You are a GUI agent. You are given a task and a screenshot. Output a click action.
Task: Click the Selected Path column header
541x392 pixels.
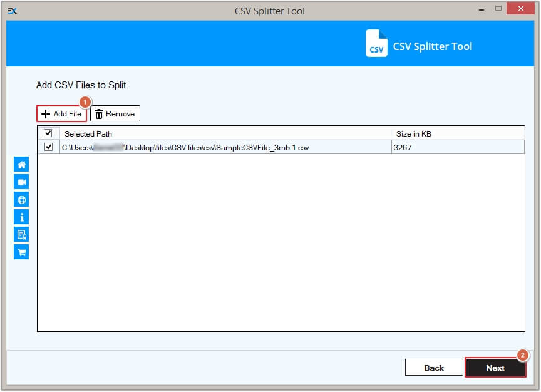point(88,133)
